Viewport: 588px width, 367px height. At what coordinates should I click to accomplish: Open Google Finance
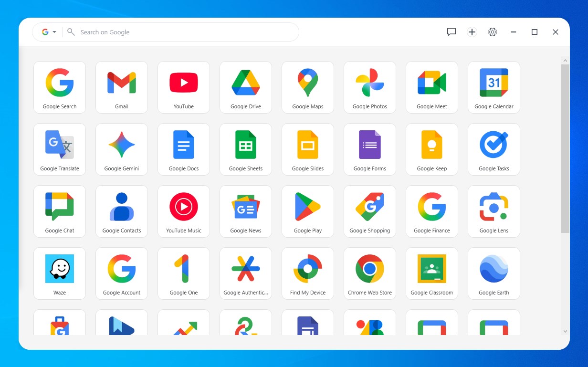[432, 211]
